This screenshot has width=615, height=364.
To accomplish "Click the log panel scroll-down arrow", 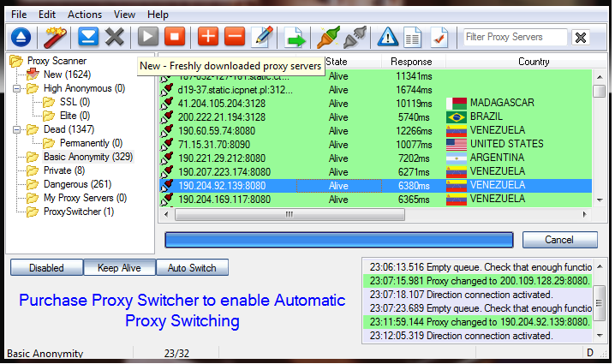I will click(600, 336).
